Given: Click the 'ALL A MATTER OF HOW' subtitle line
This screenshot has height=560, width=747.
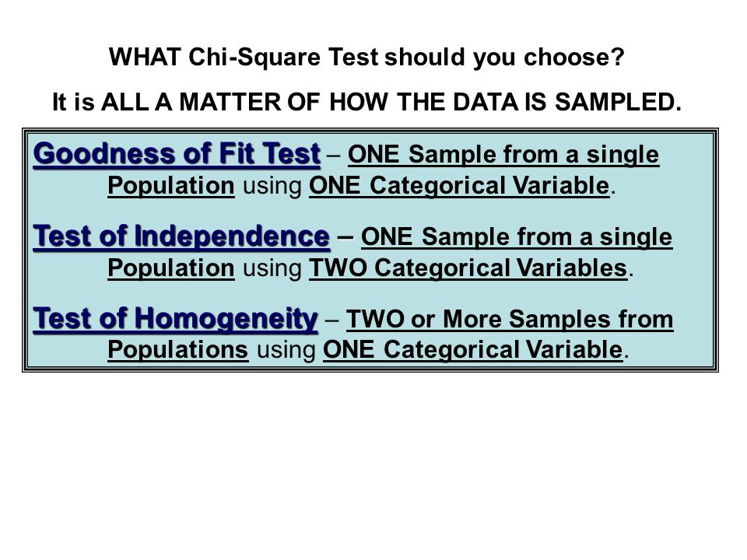Looking at the screenshot, I should point(366,102).
